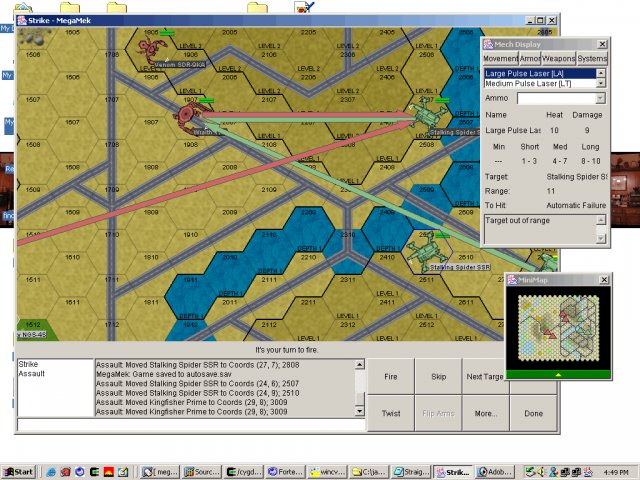Switch to the Armor tab
The image size is (640, 480).
(x=530, y=59)
